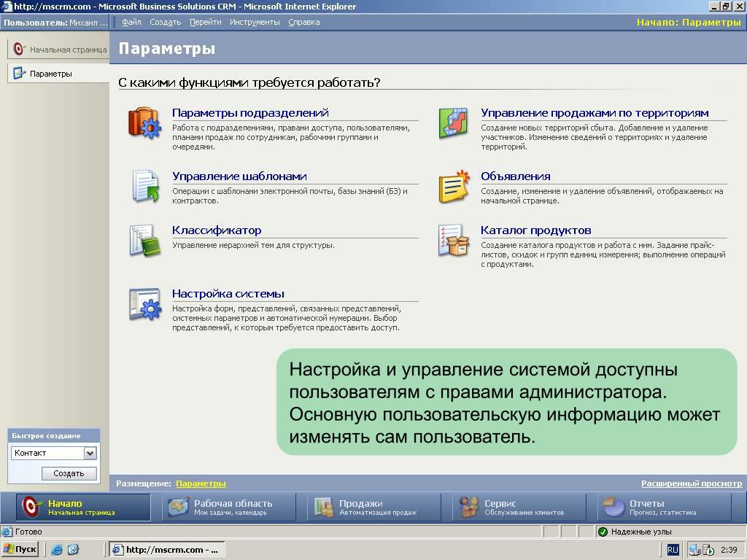
Task: Click the Начальная страница target icon in sidebar
Action: coord(18,49)
